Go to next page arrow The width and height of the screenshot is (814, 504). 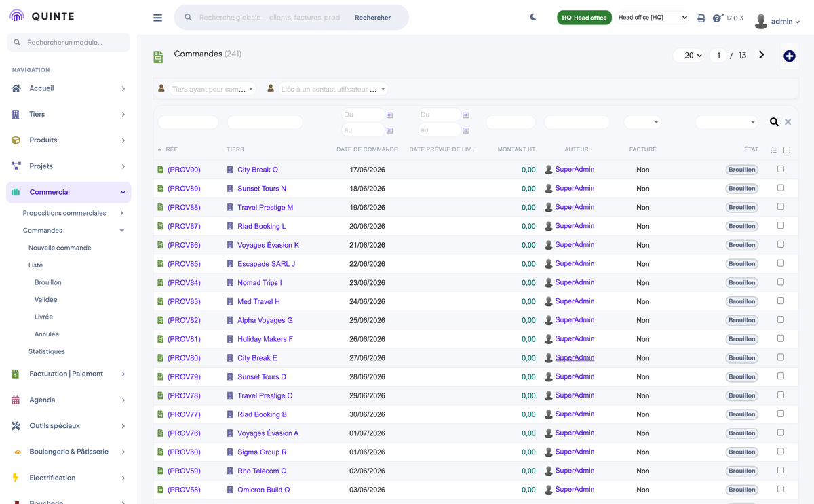(762, 55)
